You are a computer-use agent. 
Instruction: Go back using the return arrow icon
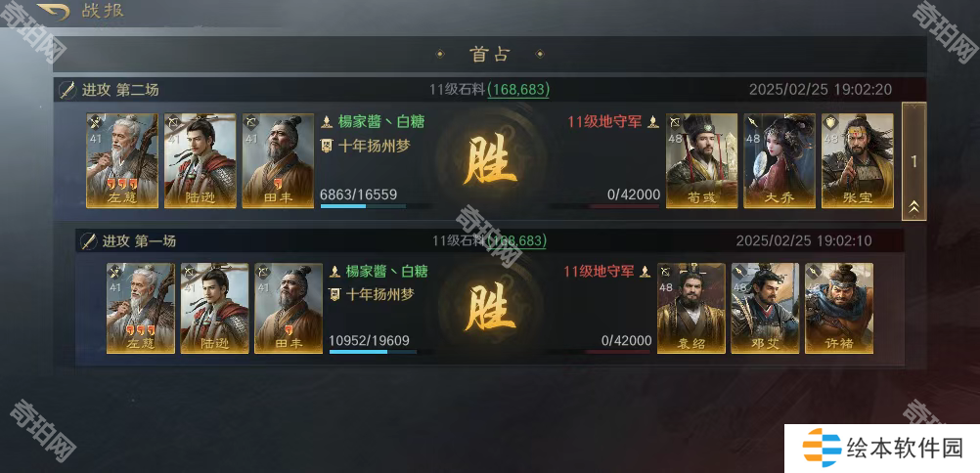(53, 12)
